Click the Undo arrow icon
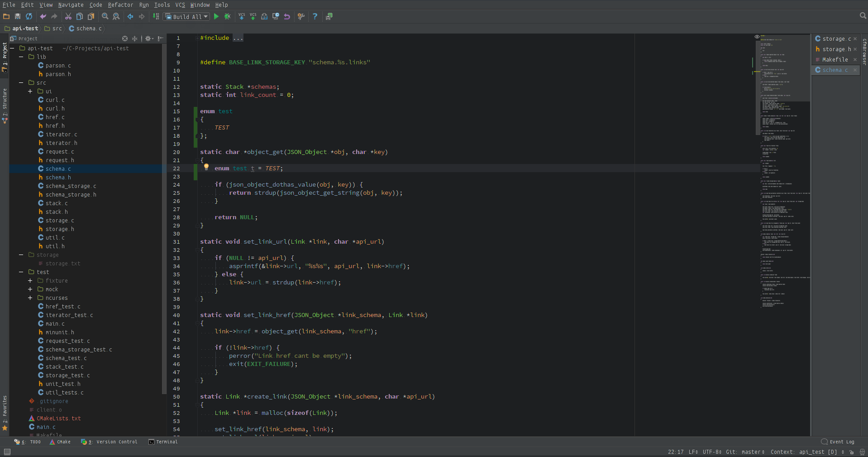Viewport: 868px width, 457px height. [43, 16]
